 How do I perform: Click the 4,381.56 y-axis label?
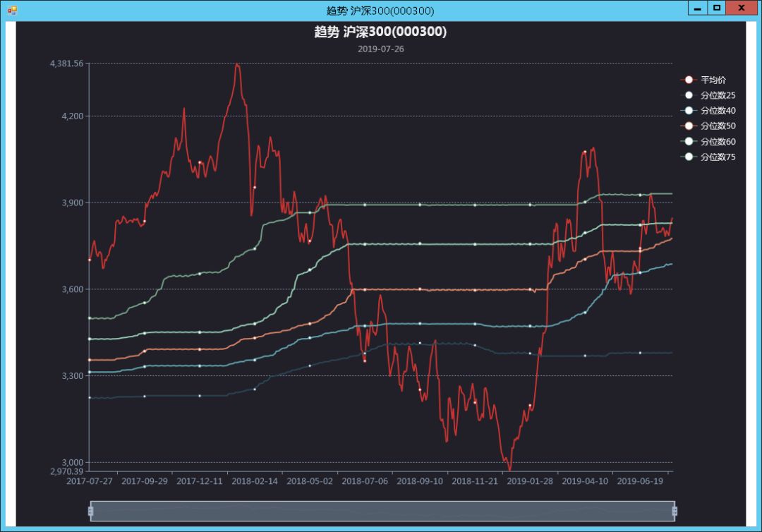(66, 64)
